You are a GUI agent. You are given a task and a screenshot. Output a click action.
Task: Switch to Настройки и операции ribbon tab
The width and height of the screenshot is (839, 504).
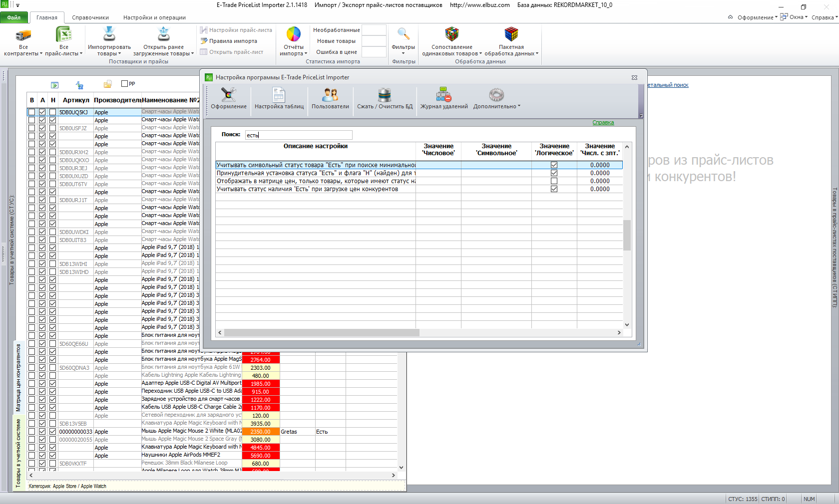pos(154,17)
